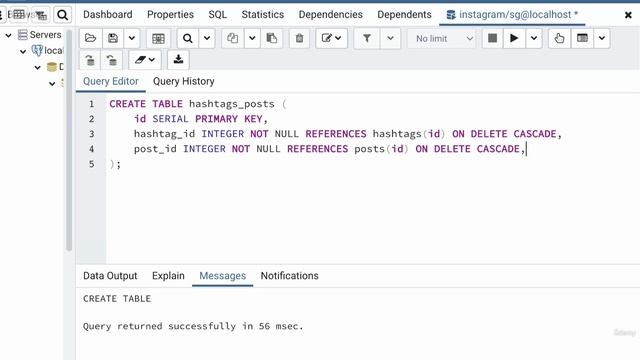
Task: Click editor line 1 CREATE TABLE text
Action: [x=146, y=104]
